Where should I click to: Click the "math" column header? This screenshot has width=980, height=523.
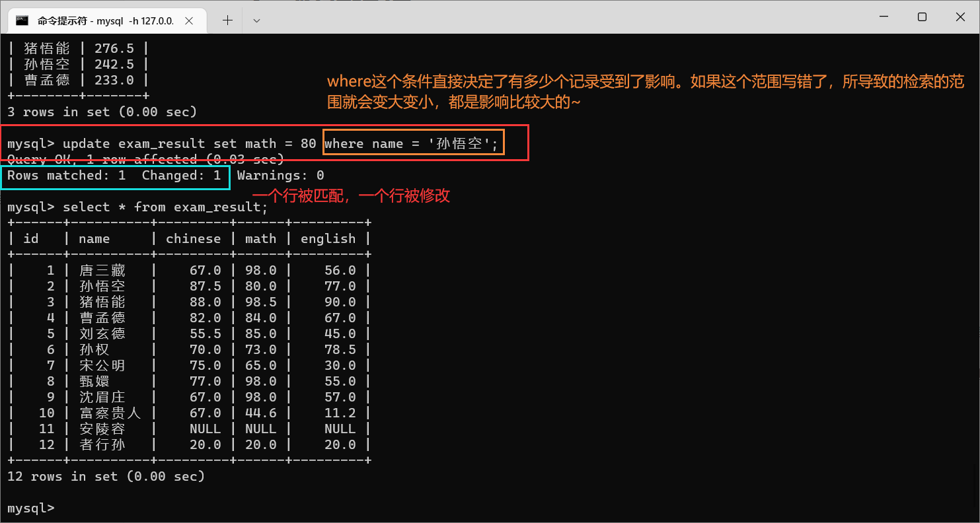pos(260,239)
